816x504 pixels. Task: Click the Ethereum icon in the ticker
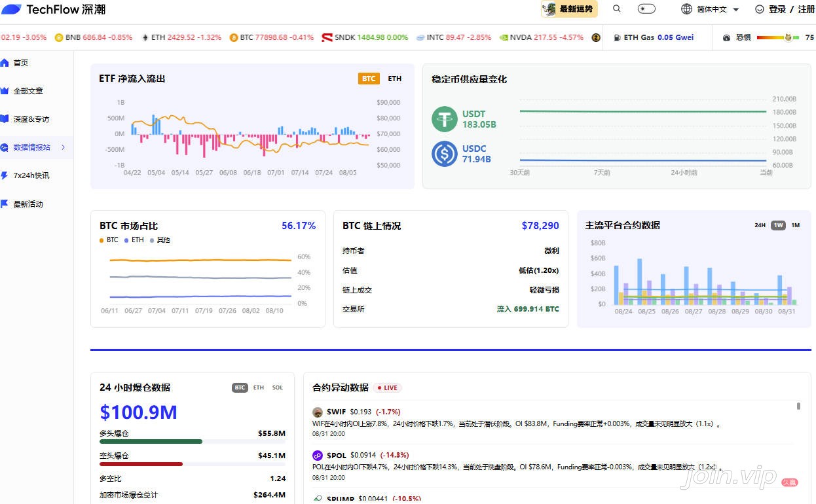145,37
